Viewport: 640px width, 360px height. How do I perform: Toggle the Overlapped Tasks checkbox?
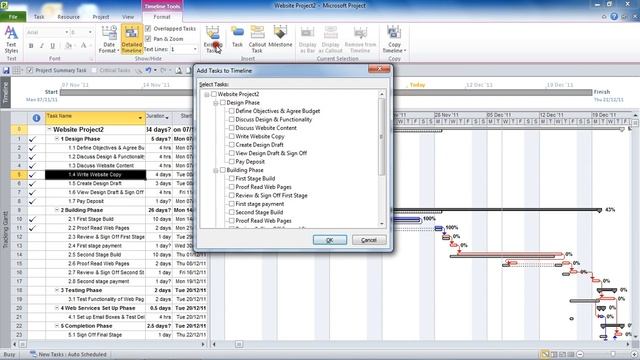[148, 29]
